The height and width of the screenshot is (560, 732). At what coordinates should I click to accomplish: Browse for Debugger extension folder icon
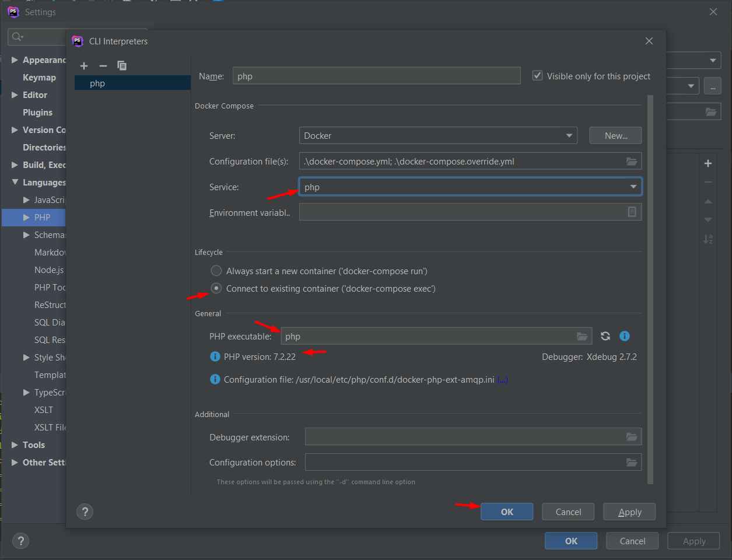tap(632, 437)
